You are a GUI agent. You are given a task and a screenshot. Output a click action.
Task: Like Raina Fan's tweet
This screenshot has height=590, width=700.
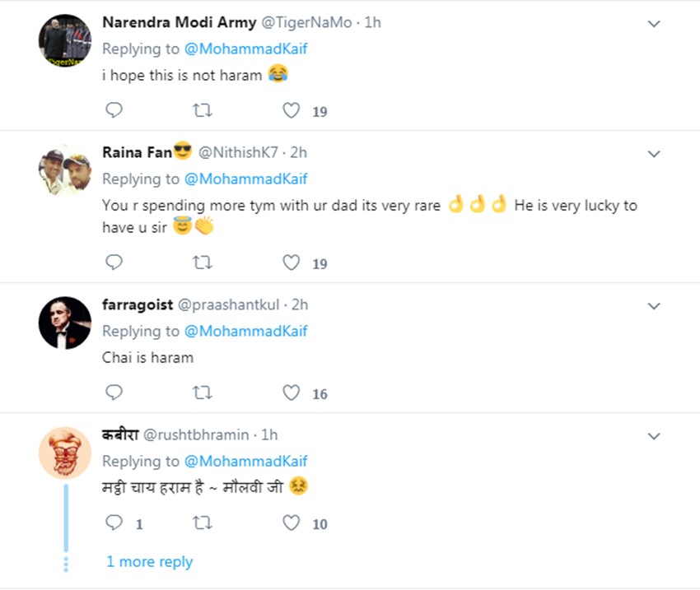(x=291, y=262)
